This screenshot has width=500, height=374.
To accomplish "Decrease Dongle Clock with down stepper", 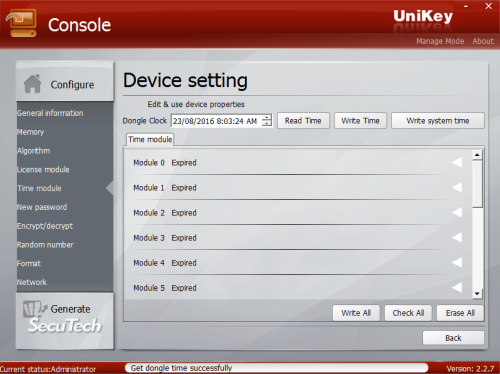I will (267, 123).
